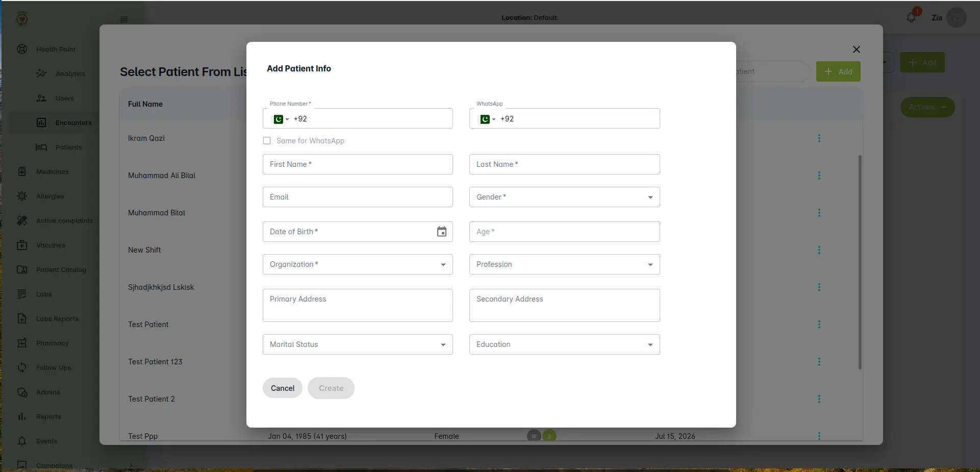980x472 pixels.
Task: Close the Select Patient dialog with X
Action: 857,49
